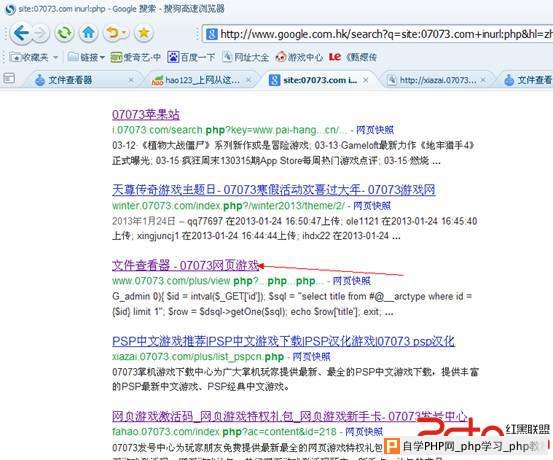Viewport: 553px width, 460px height.
Task: Open the sidebar panel icon left of tabs
Action: [x=9, y=78]
